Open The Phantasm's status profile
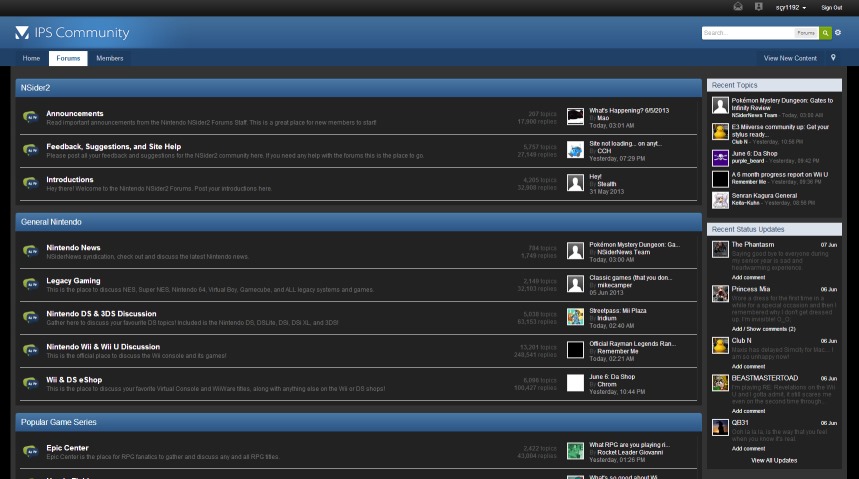 (753, 244)
